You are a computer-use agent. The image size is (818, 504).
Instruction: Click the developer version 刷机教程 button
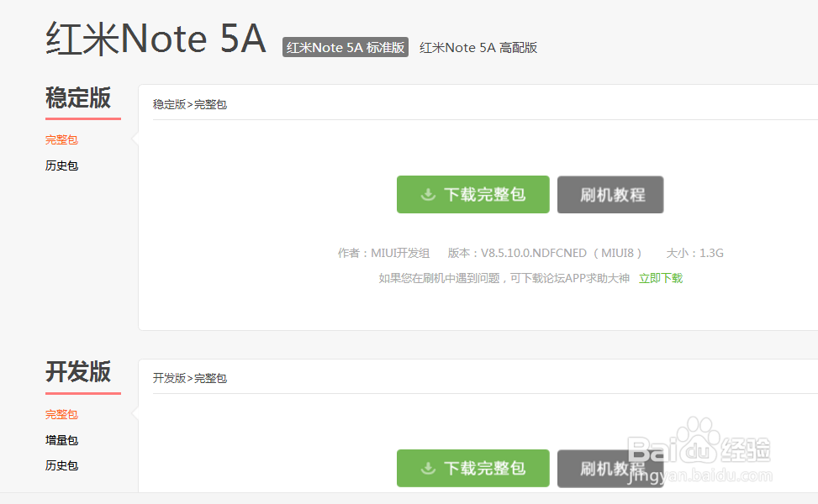point(610,468)
